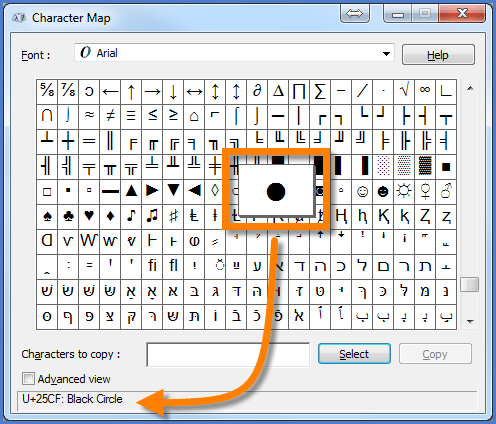Select the five eighths fraction character
Viewport: 496px width, 424px height.
click(x=47, y=91)
